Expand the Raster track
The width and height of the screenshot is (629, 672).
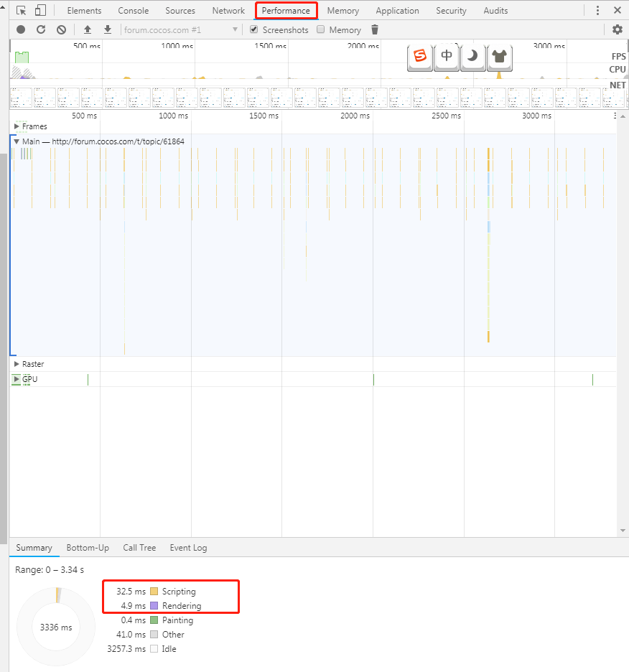click(x=17, y=364)
